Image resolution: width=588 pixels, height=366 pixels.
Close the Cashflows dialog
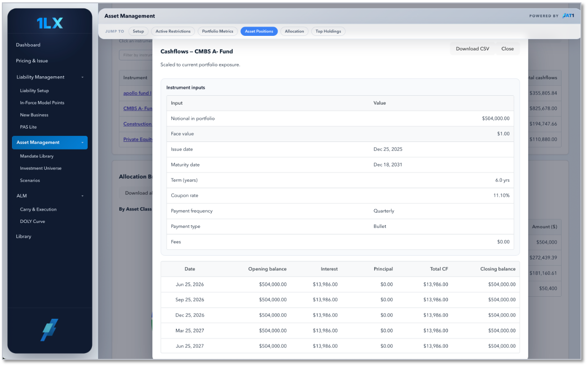coord(508,49)
